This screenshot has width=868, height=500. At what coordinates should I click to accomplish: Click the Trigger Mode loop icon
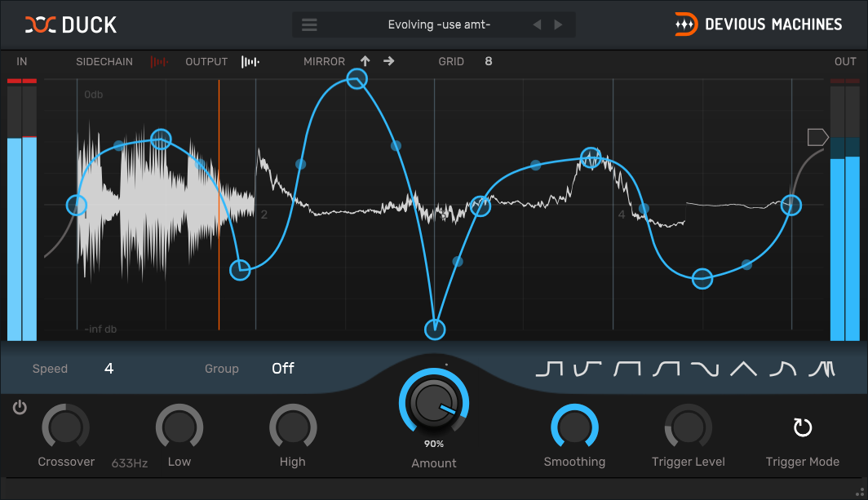coord(803,427)
